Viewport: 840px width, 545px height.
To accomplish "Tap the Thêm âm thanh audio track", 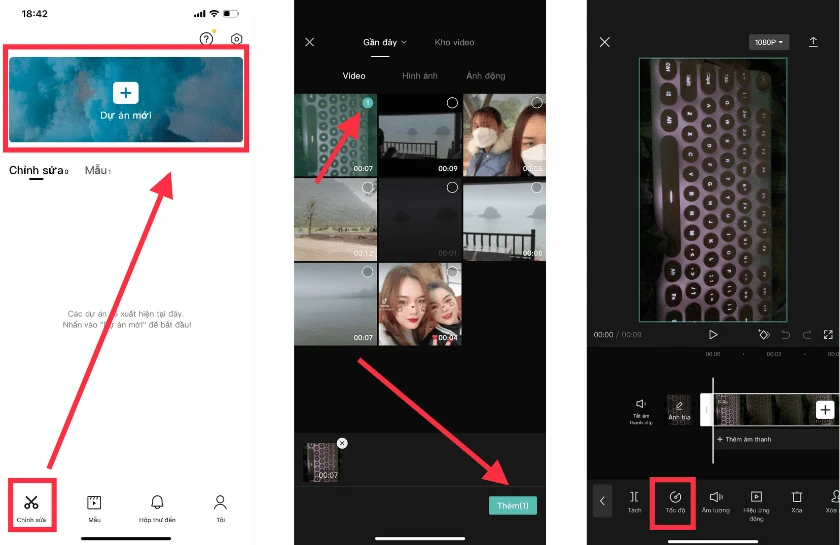I will click(x=745, y=439).
